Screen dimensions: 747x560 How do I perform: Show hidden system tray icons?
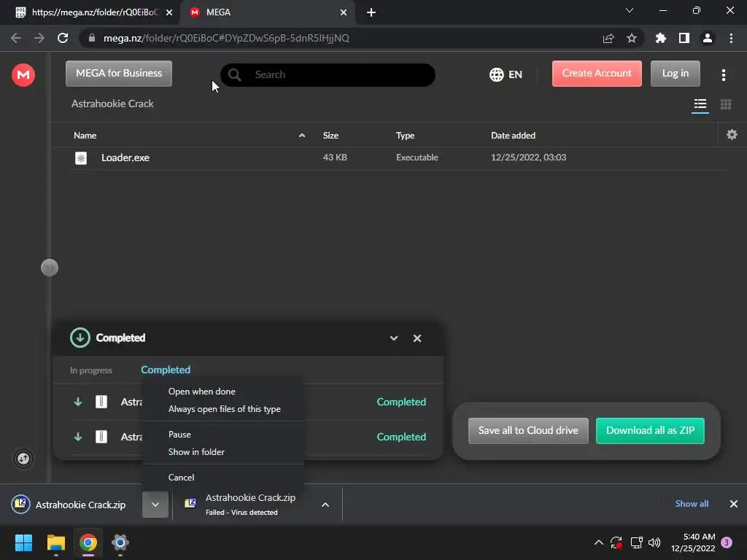coord(599,542)
